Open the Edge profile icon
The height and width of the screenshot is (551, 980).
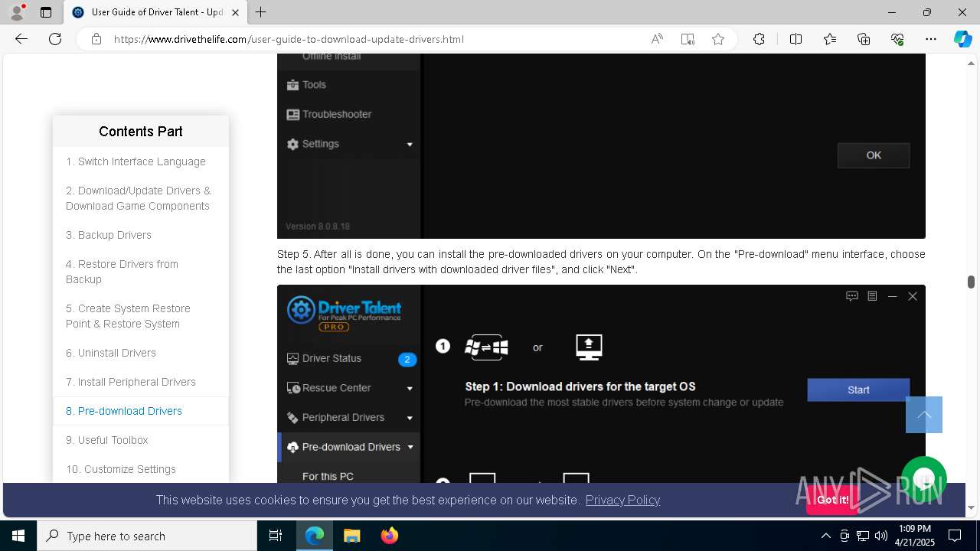17,12
